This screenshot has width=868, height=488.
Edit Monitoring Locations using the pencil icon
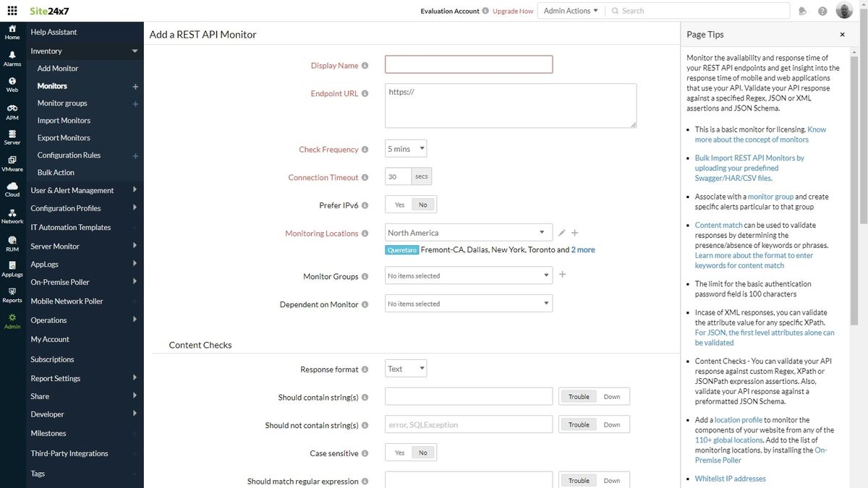(562, 233)
